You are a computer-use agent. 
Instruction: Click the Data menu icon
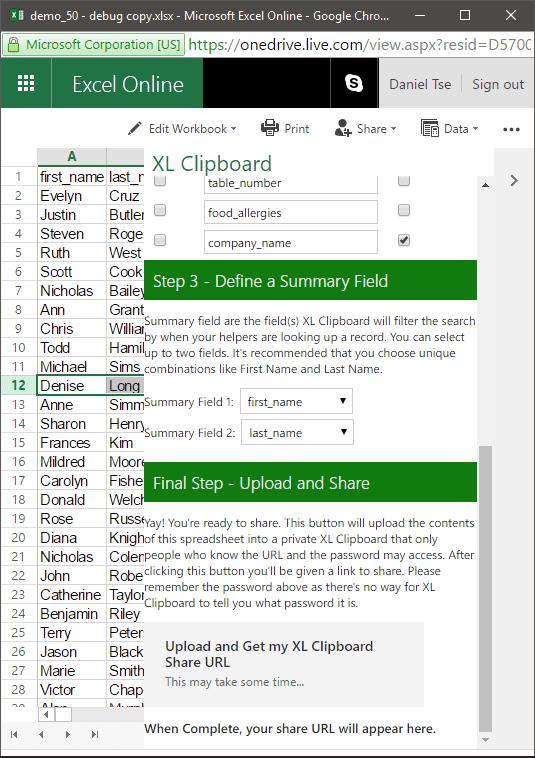point(429,129)
